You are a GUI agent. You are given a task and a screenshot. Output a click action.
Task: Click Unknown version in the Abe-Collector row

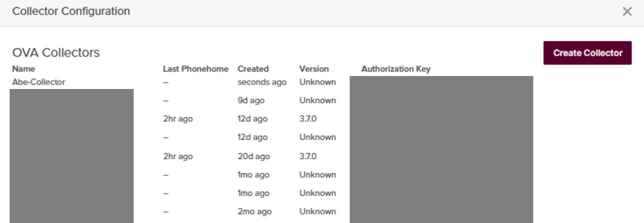(317, 82)
